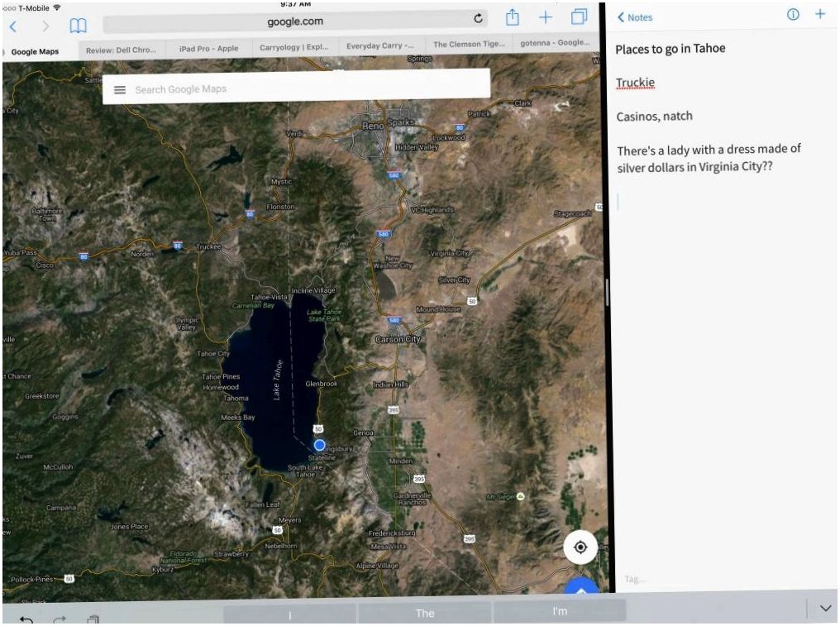Tap Minden label on the map
Image resolution: width=840 pixels, height=626 pixels.
[x=401, y=461]
